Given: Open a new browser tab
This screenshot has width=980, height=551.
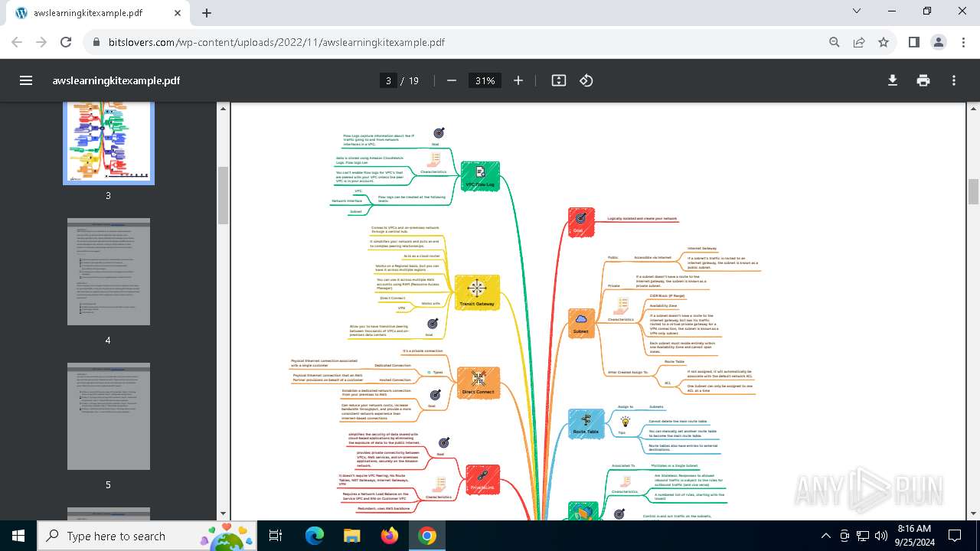Looking at the screenshot, I should pyautogui.click(x=207, y=13).
